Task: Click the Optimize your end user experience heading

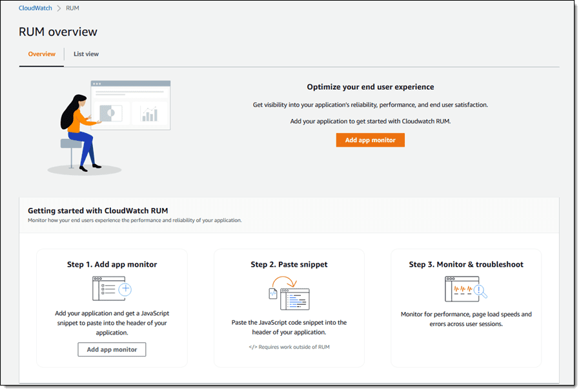Action: click(x=371, y=87)
